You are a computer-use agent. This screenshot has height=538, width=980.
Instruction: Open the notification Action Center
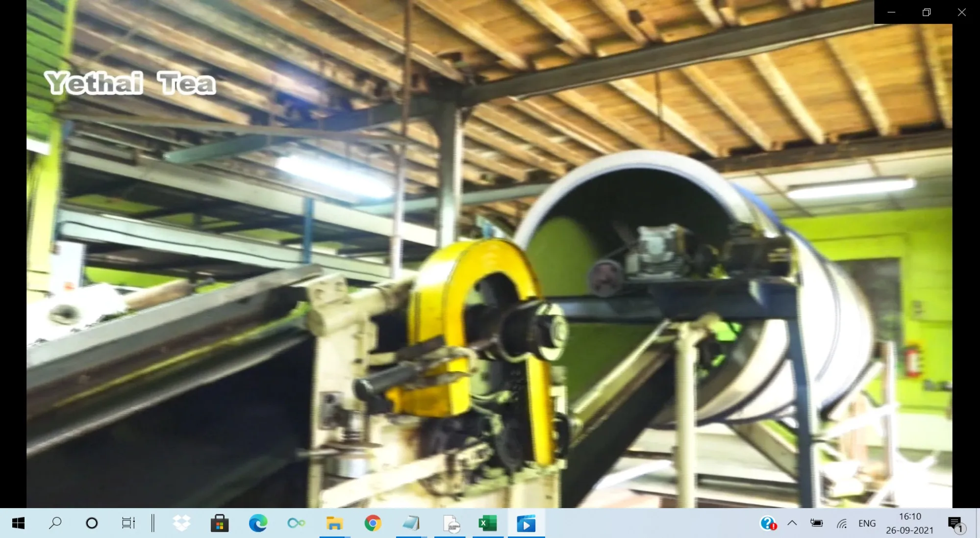[x=955, y=523]
